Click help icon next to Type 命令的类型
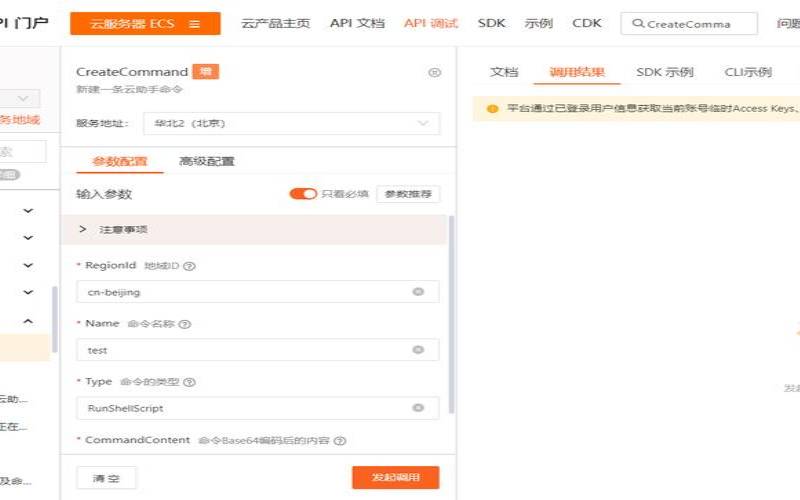 189,382
